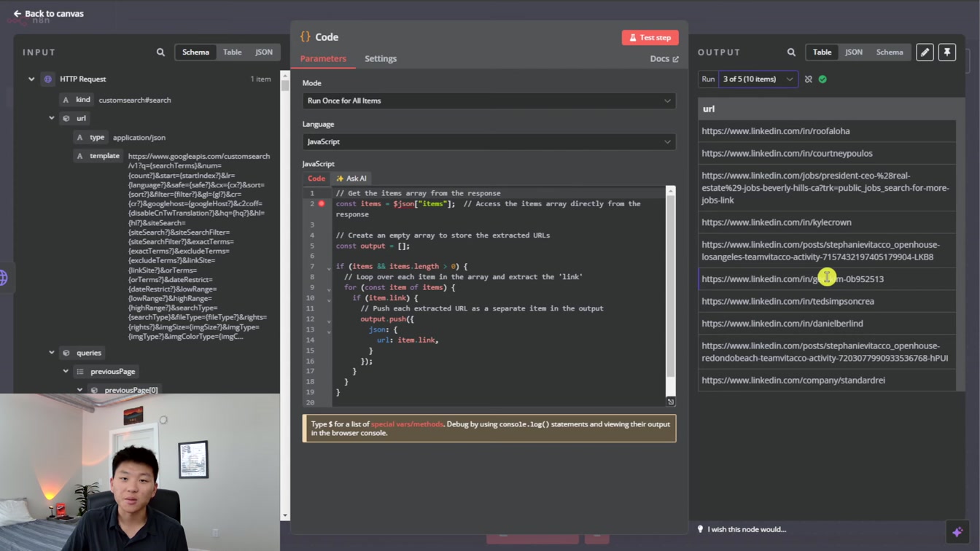Viewport: 980px width, 551px height.
Task: Switch output view to Table
Action: tap(822, 52)
